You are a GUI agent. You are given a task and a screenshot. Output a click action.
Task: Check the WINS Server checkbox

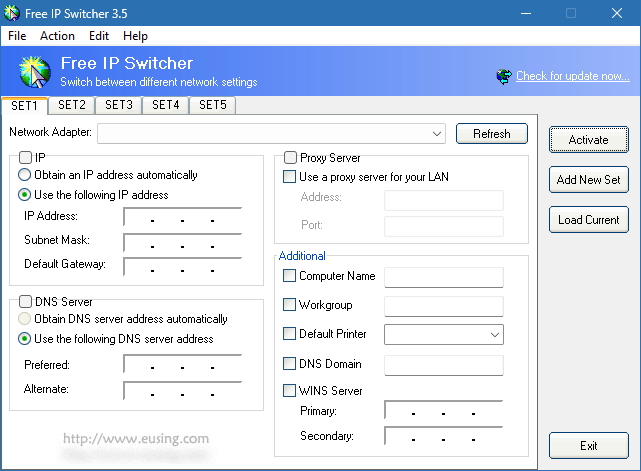[289, 390]
